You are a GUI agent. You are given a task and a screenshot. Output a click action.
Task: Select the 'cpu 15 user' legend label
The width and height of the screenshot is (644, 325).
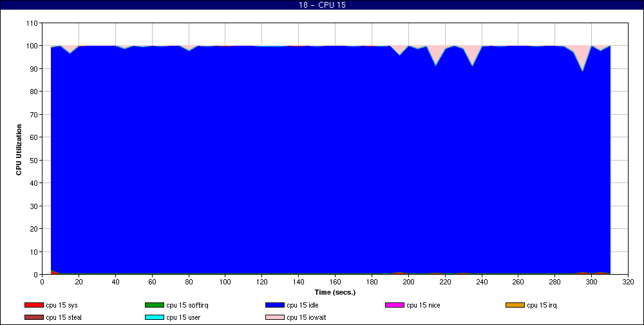point(183,318)
